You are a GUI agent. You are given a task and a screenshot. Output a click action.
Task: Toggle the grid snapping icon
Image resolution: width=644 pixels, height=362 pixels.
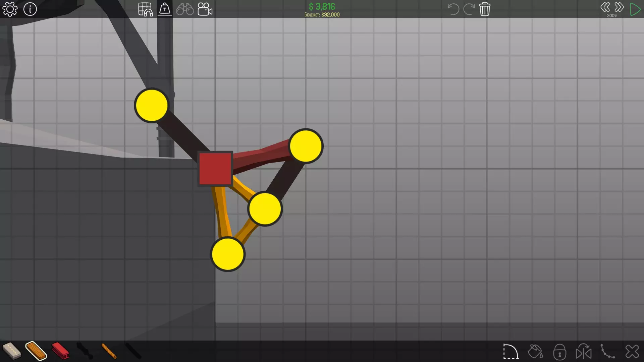pos(145,9)
